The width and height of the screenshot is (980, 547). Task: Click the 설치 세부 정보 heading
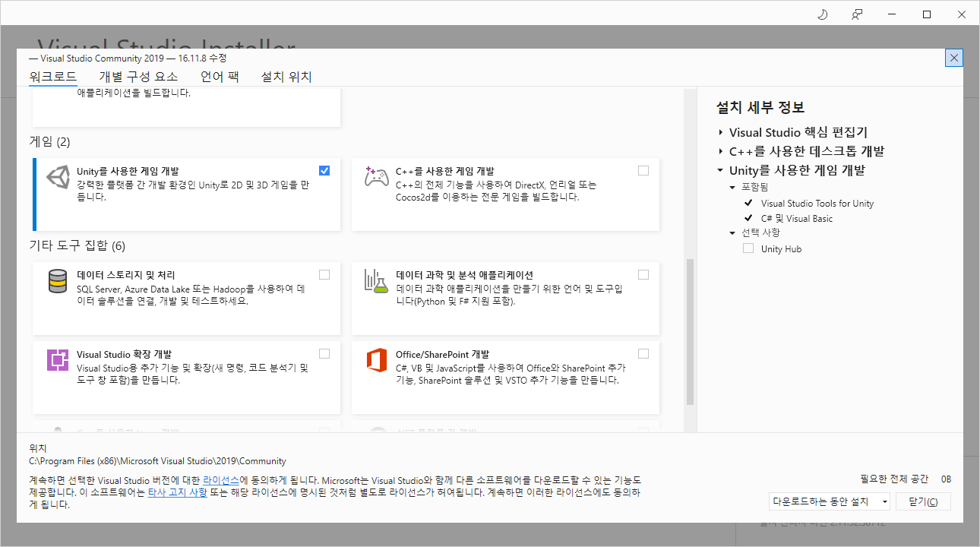click(x=760, y=108)
